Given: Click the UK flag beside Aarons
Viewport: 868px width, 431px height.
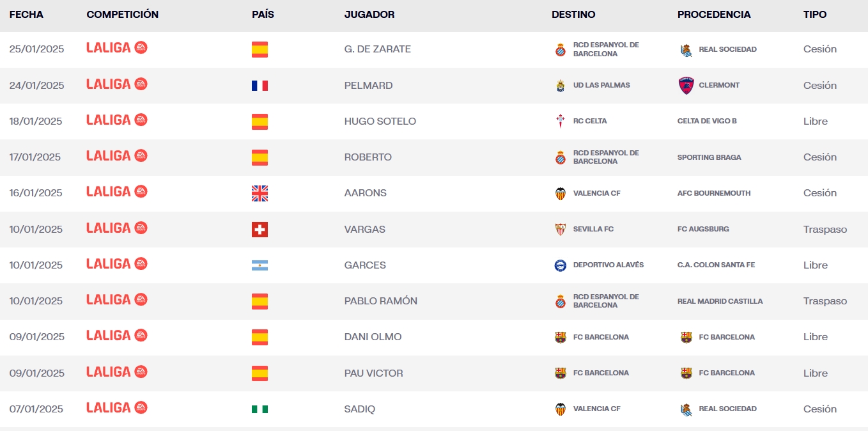Looking at the screenshot, I should pos(260,193).
